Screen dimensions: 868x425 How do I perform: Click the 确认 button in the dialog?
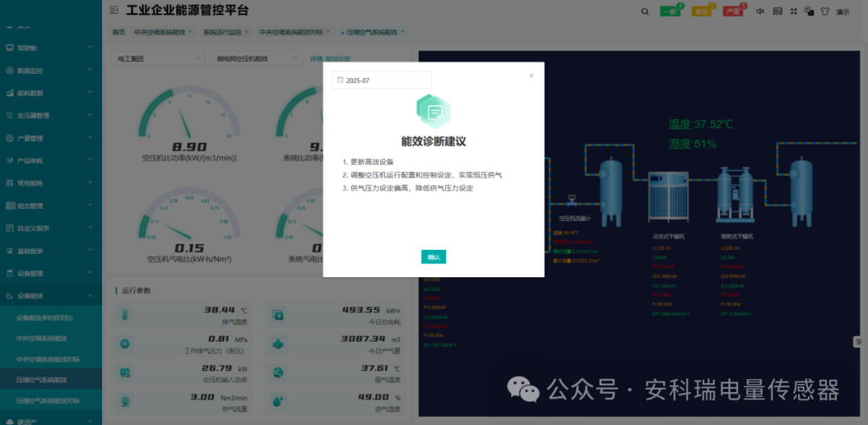433,257
